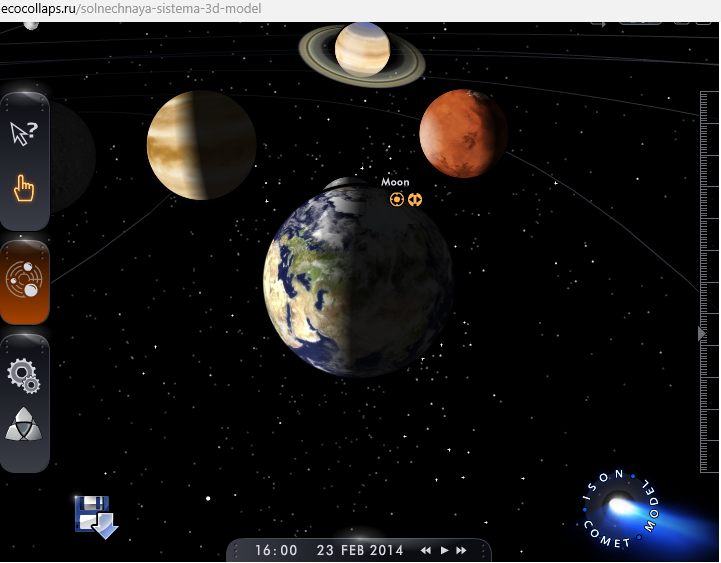Viewport: 721px width, 563px height.
Task: Open the solar system orbits view panel
Action: click(x=24, y=280)
